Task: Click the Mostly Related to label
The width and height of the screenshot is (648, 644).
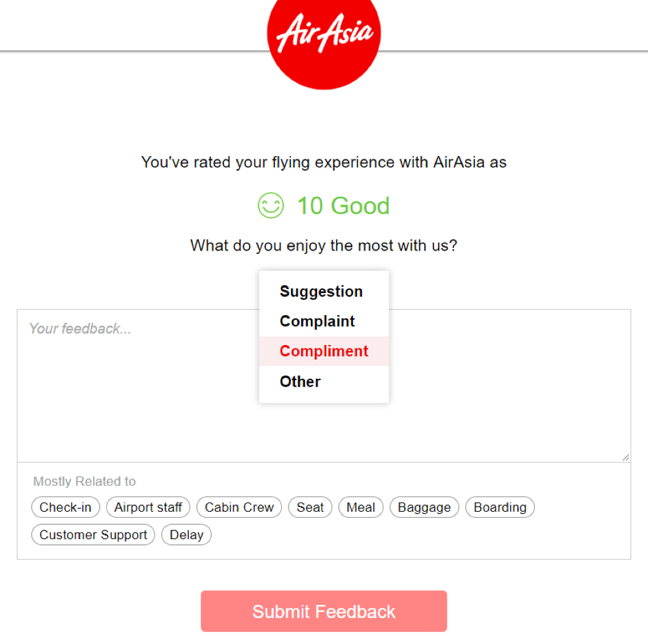Action: (x=84, y=482)
